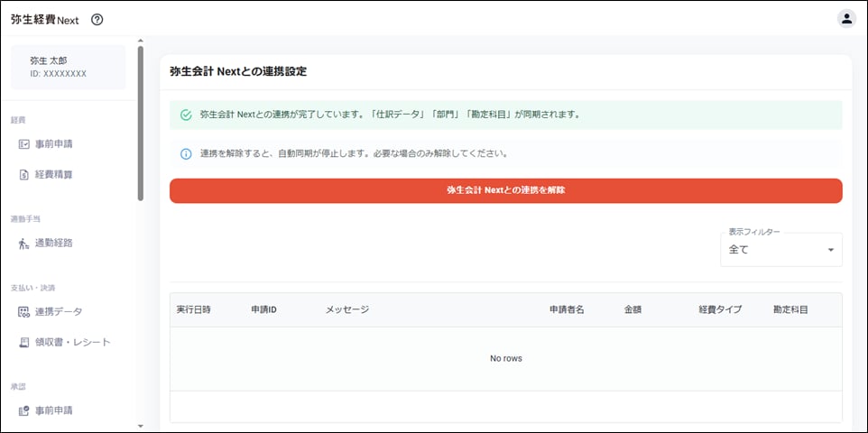Image resolution: width=868 pixels, height=433 pixels.
Task: Open the user account avatar menu
Action: 845,19
